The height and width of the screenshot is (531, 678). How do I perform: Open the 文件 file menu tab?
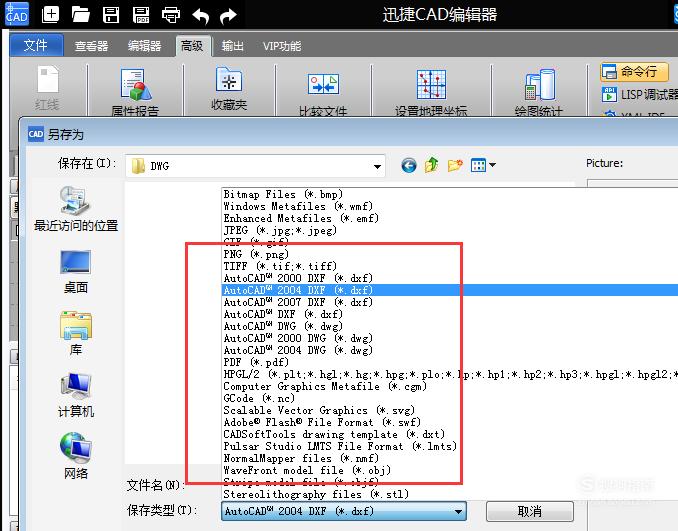(36, 45)
